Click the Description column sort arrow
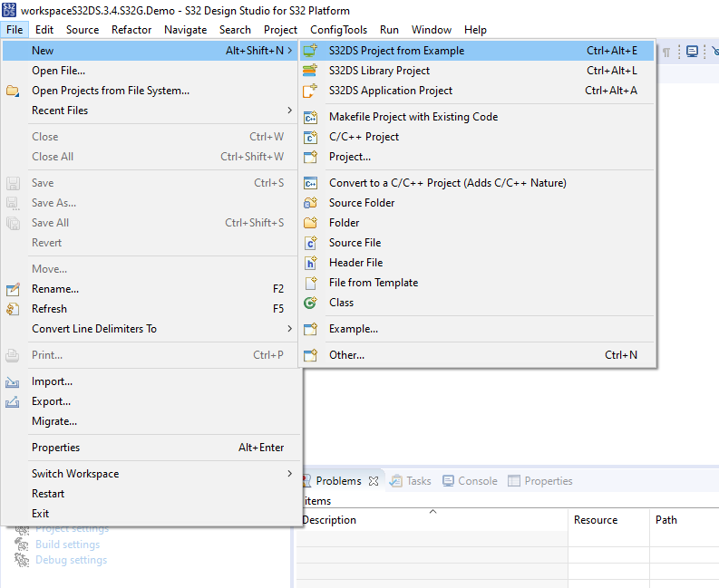The image size is (719, 588). [x=432, y=512]
